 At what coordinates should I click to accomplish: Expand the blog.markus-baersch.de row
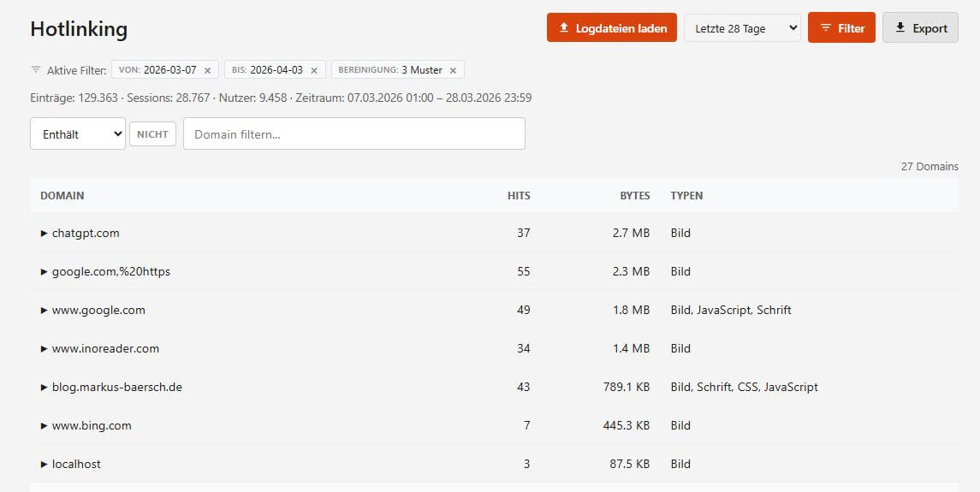(x=45, y=387)
